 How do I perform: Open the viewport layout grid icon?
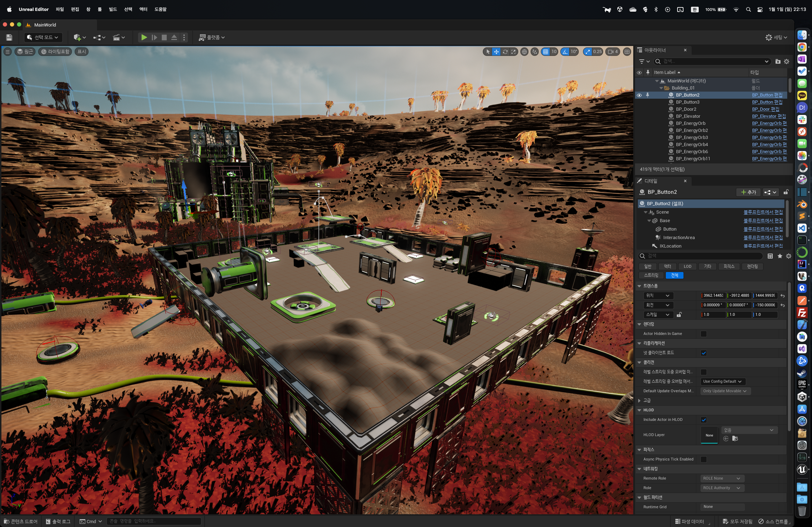(x=627, y=52)
